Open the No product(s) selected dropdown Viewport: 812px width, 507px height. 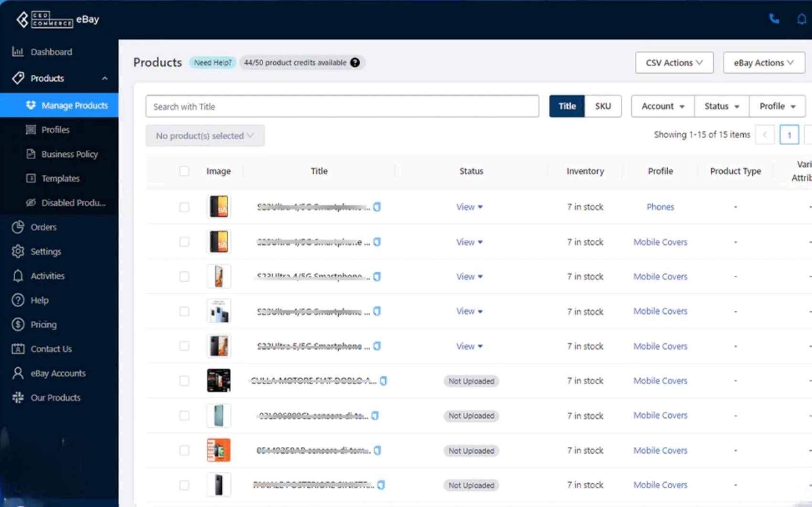coord(205,136)
